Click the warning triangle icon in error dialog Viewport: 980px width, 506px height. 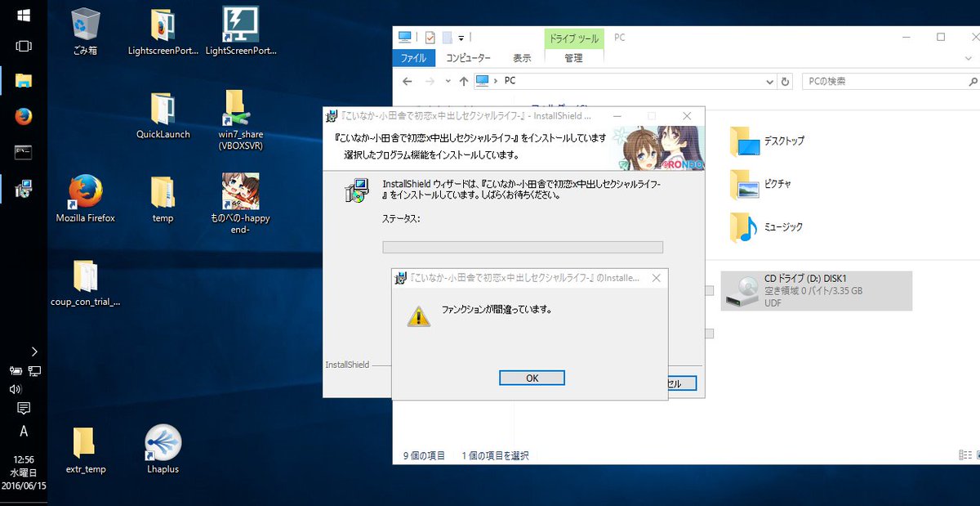pyautogui.click(x=419, y=316)
